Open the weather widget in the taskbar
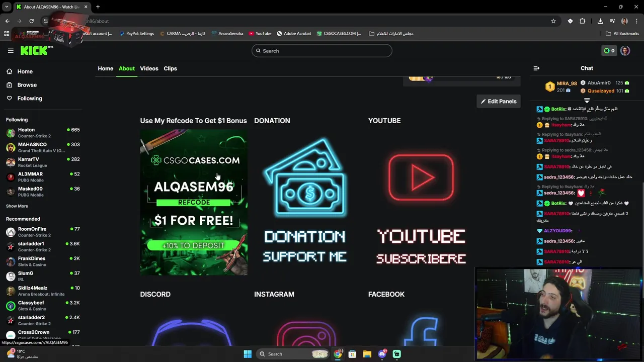This screenshot has height=362, width=644. click(23, 354)
